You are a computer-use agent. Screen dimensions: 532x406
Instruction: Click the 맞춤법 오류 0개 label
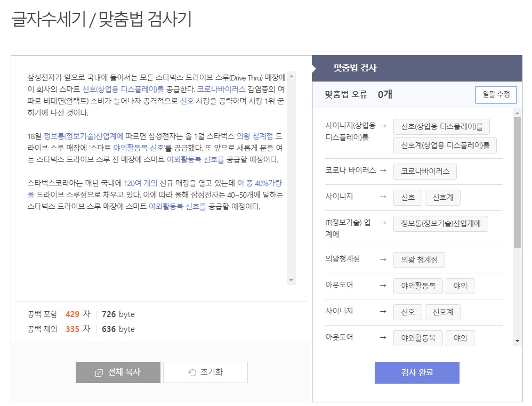pyautogui.click(x=358, y=94)
